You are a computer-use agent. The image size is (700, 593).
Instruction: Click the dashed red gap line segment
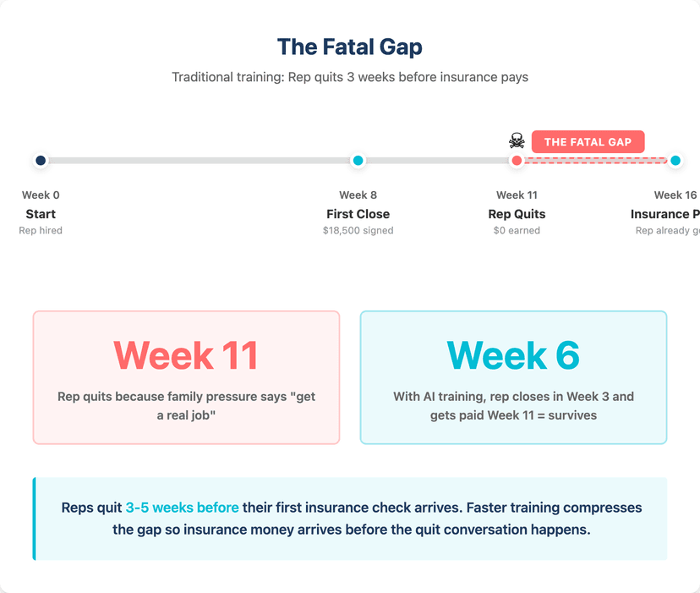click(x=596, y=161)
